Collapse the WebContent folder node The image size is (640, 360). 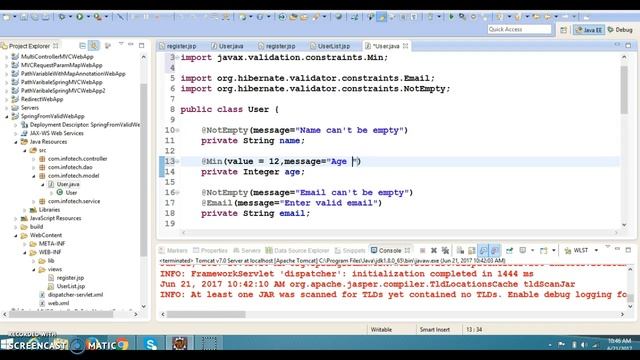(16, 236)
